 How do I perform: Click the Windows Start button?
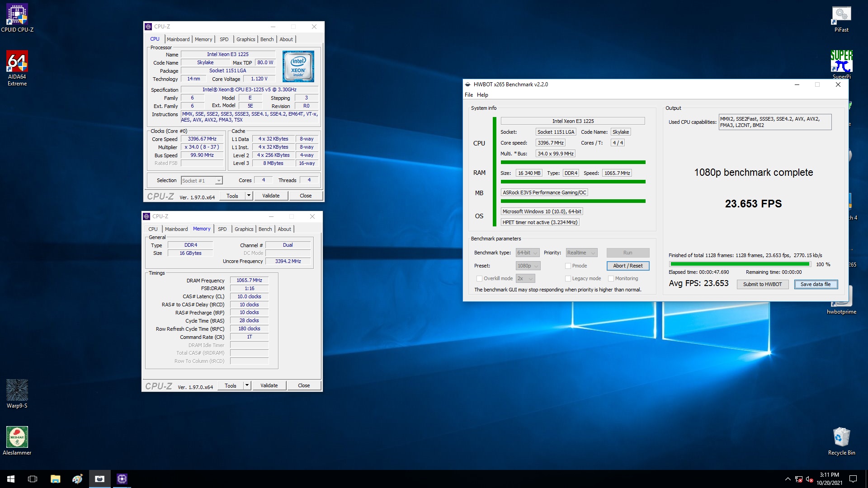coord(11,479)
